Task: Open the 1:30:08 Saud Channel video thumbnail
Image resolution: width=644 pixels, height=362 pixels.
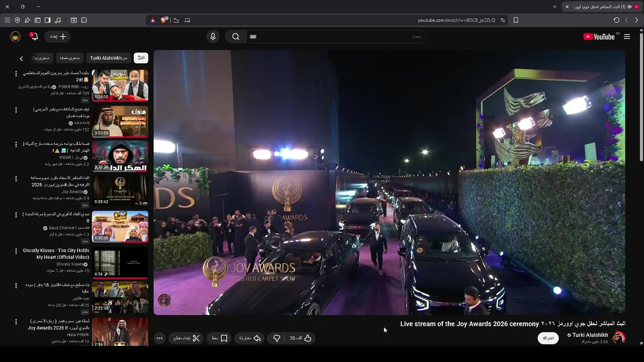Action: click(120, 226)
